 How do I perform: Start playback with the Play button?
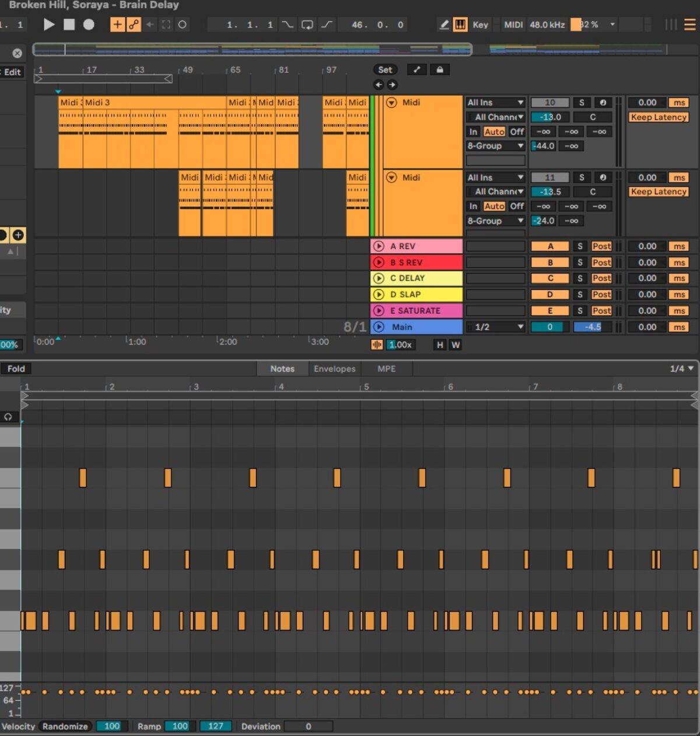point(49,24)
